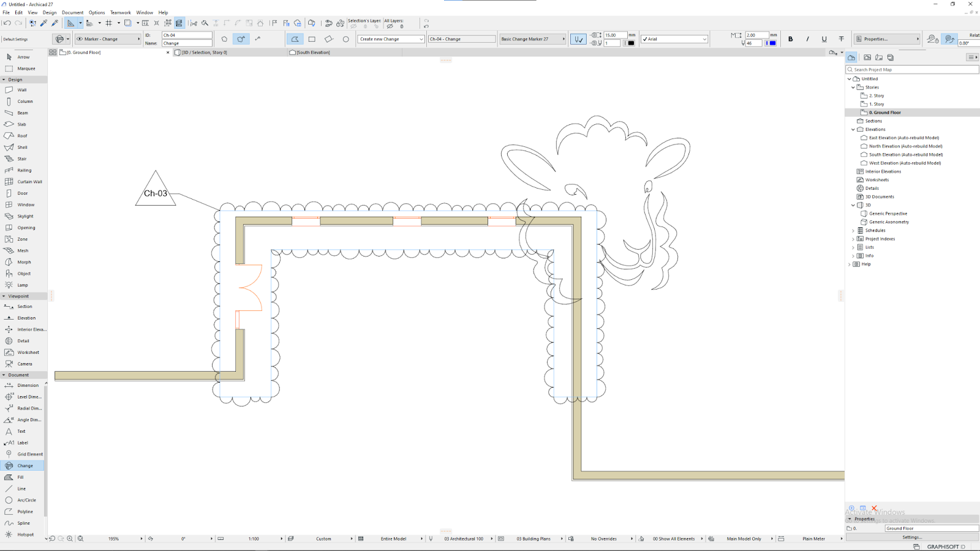Select the Roof tool
The width and height of the screenshot is (980, 551).
click(x=22, y=136)
